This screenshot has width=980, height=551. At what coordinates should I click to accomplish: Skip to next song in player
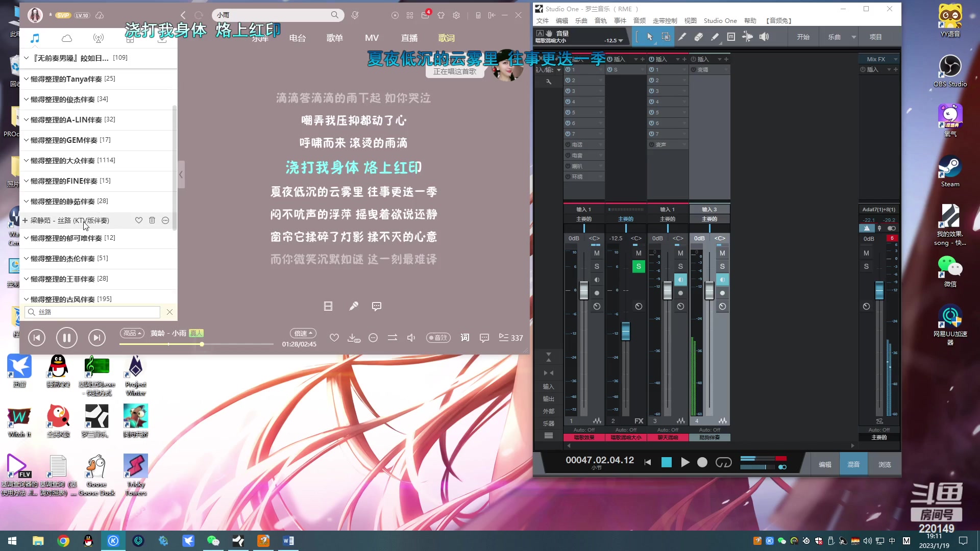tap(97, 338)
